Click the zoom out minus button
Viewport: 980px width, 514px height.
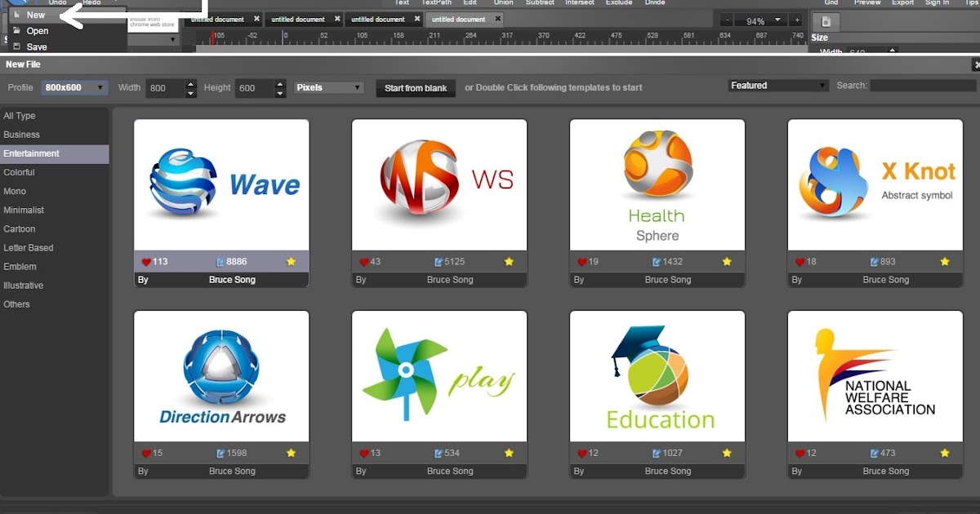pos(727,20)
